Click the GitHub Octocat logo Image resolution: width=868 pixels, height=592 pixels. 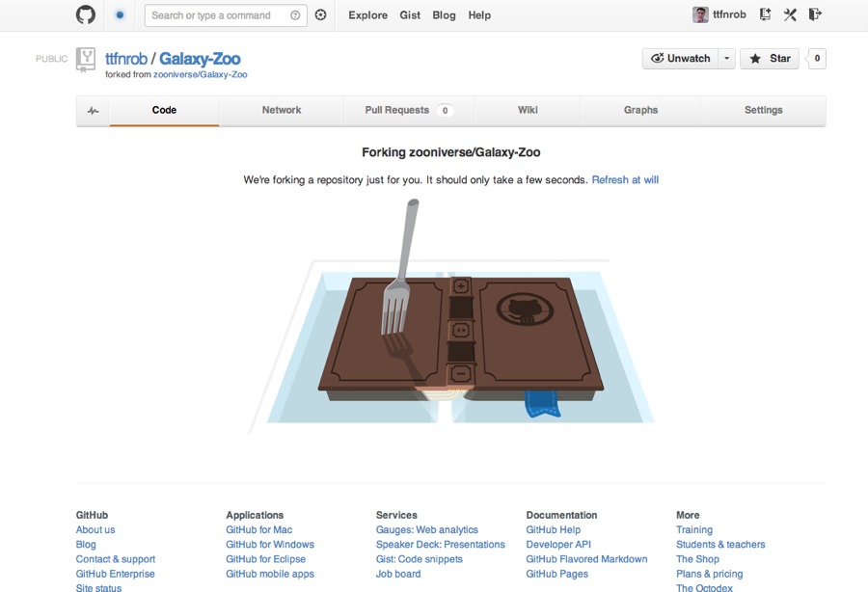(86, 14)
